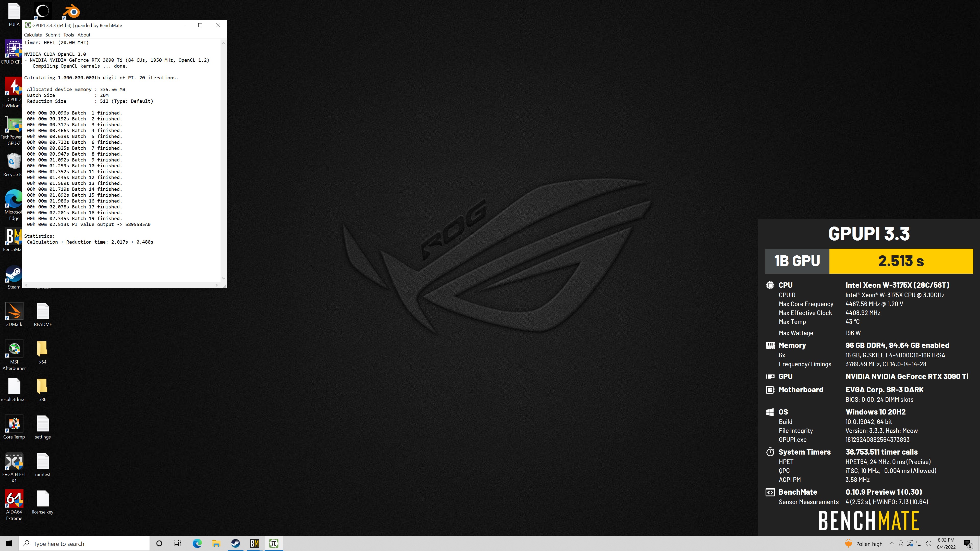Click the Intel Xeon W-3175X (28C/56T) text
This screenshot has height=551, width=980.
pyautogui.click(x=898, y=285)
